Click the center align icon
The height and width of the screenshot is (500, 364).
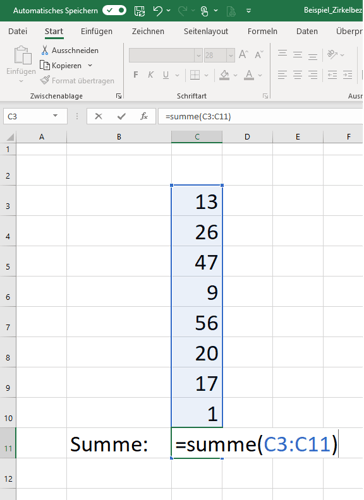click(297, 75)
